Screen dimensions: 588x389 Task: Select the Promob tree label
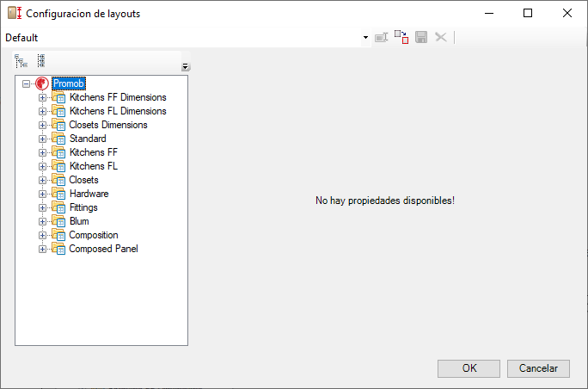pyautogui.click(x=69, y=83)
